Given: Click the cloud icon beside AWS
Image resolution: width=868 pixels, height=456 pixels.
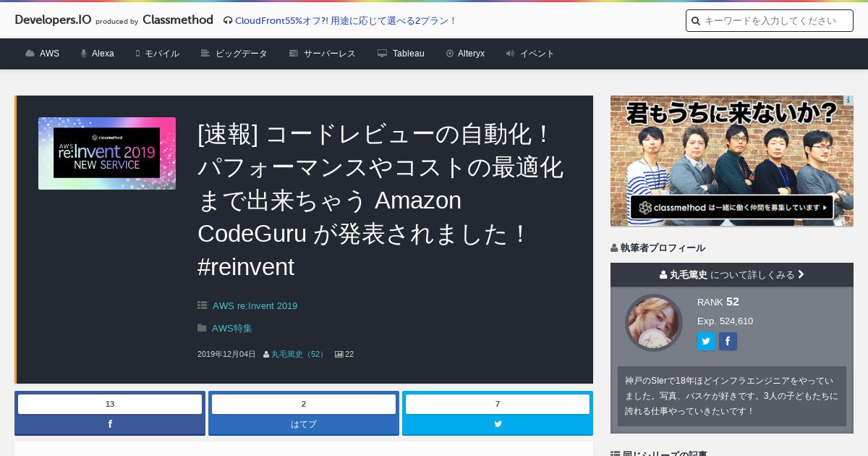Looking at the screenshot, I should pyautogui.click(x=30, y=54).
